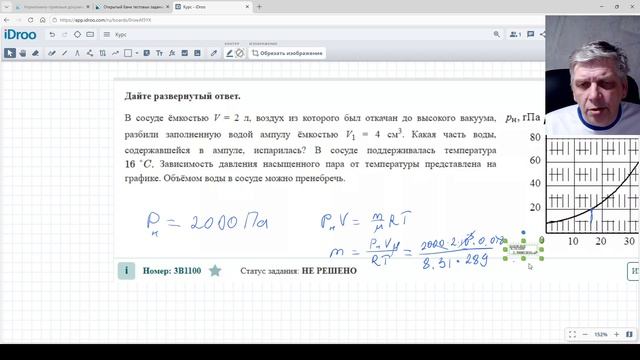The height and width of the screenshot is (360, 640).
Task: Redo the undone action
Action: (x=64, y=35)
